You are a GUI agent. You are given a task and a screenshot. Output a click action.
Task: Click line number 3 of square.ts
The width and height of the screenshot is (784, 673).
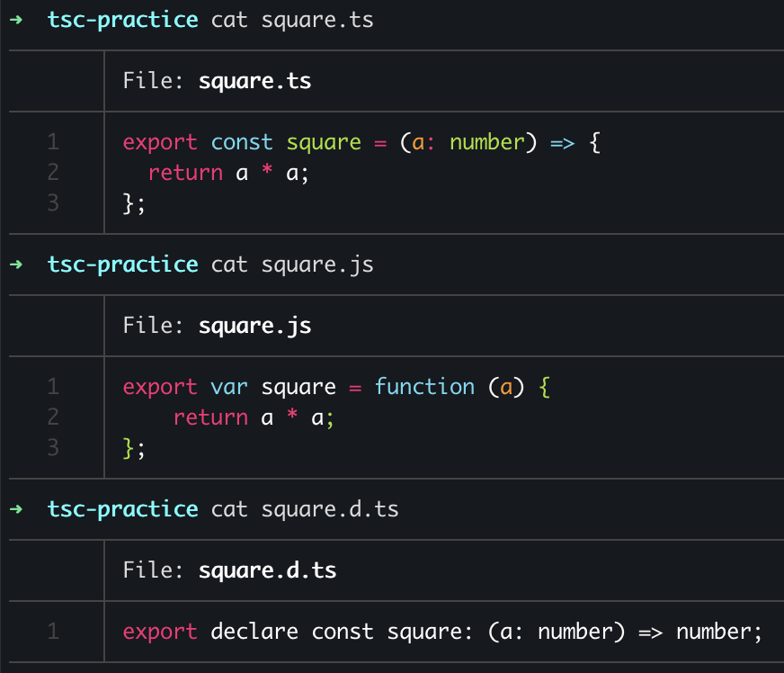pos(54,203)
